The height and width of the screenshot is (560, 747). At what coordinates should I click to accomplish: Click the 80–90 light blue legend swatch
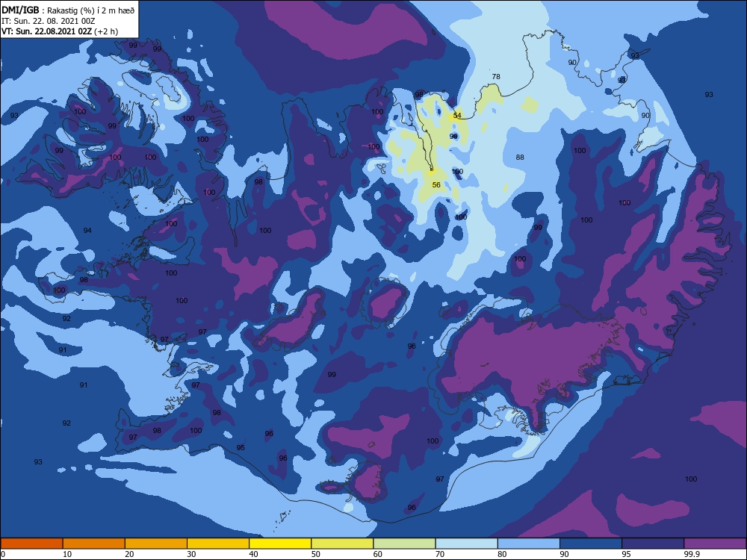[529, 544]
